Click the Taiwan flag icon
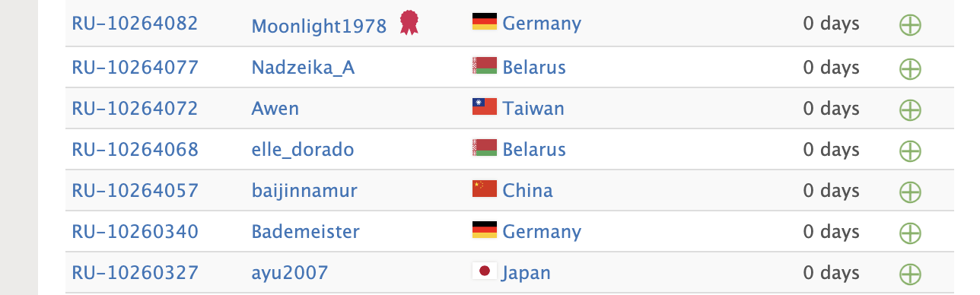The height and width of the screenshot is (295, 980). [x=485, y=107]
